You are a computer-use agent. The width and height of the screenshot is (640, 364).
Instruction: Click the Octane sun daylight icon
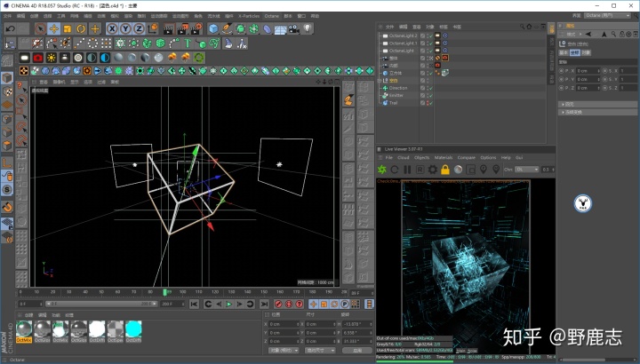click(x=52, y=58)
